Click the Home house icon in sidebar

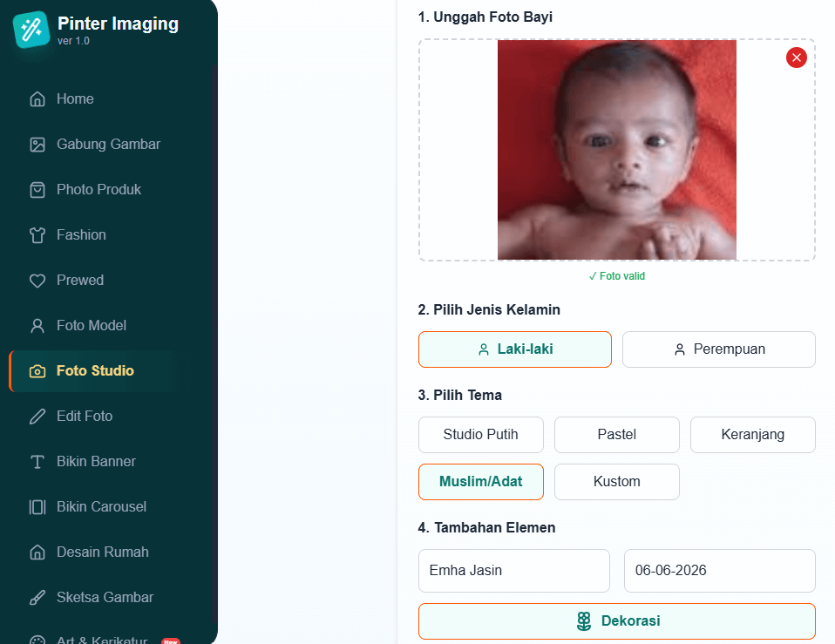[37, 99]
